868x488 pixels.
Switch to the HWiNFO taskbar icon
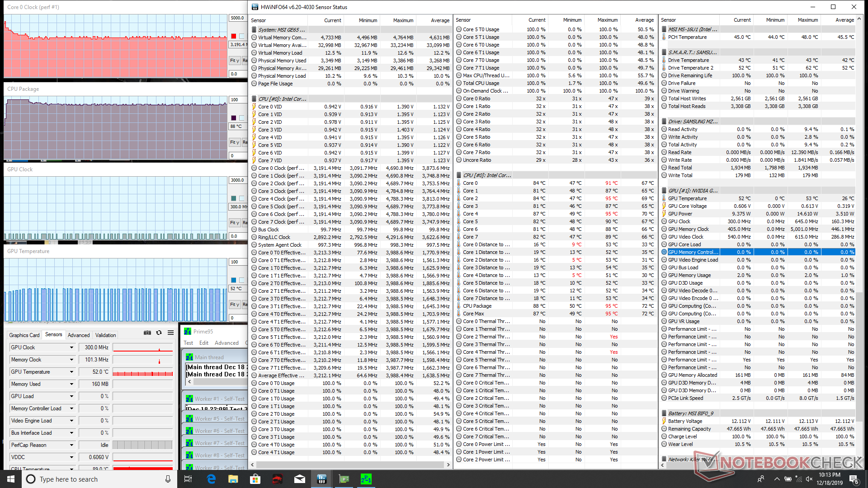pos(321,479)
